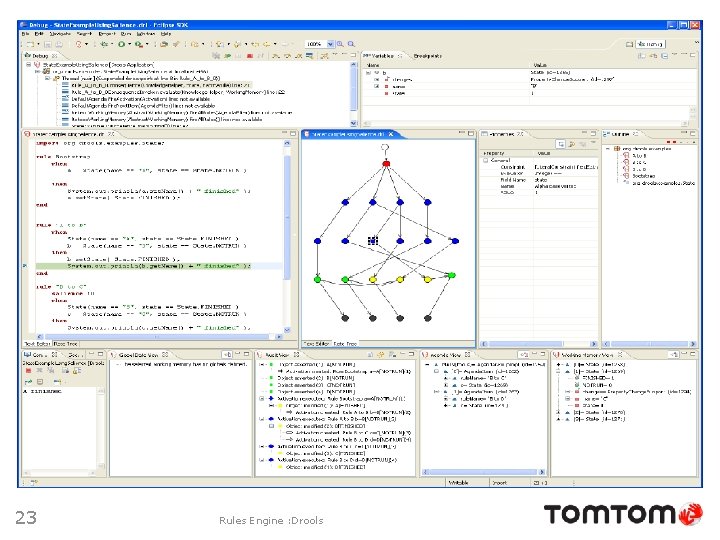Image resolution: width=720 pixels, height=540 pixels.
Task: Click the red Terminate icon in Console view
Action: click(x=28, y=371)
